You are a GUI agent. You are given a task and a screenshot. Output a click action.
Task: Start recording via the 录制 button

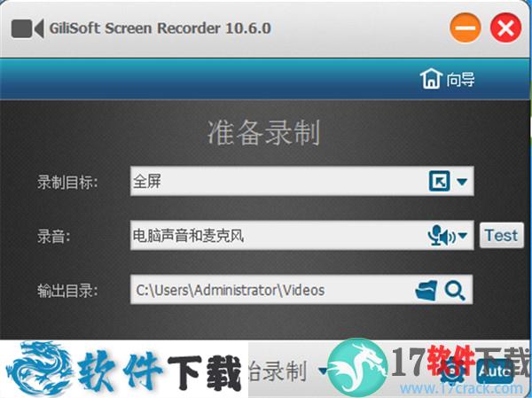coord(278,371)
